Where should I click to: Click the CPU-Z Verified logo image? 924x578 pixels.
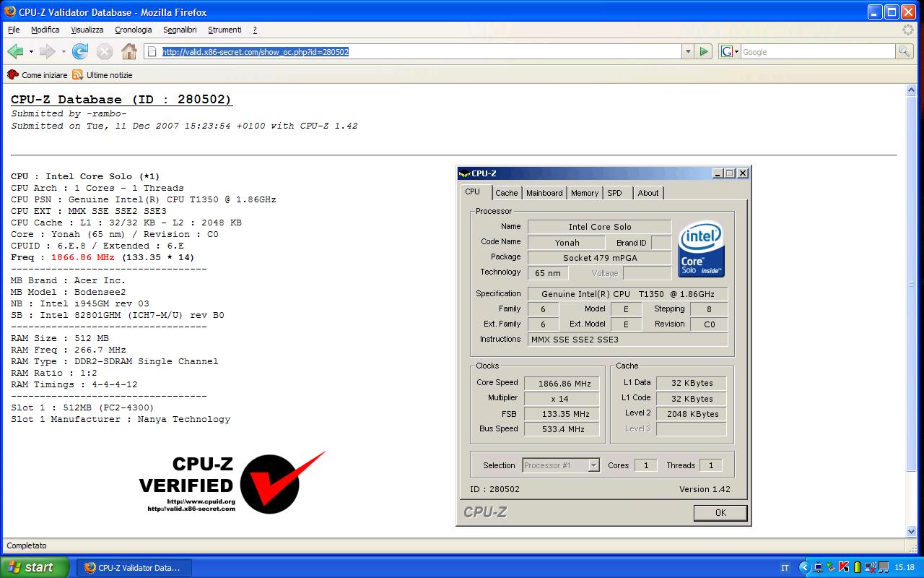point(232,484)
